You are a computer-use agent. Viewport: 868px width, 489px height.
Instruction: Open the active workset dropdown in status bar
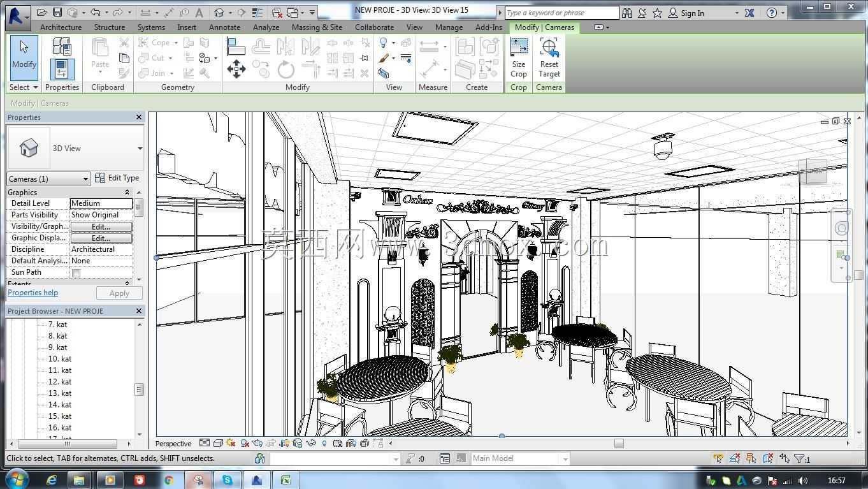point(395,459)
